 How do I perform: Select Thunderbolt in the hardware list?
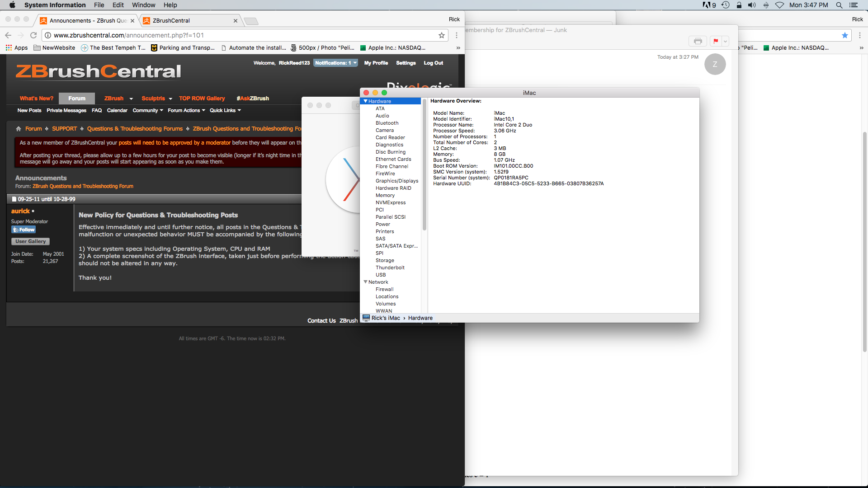[x=390, y=267]
